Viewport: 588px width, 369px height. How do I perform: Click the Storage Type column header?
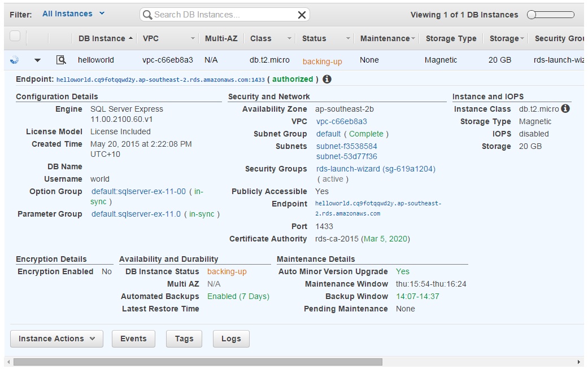pyautogui.click(x=451, y=38)
